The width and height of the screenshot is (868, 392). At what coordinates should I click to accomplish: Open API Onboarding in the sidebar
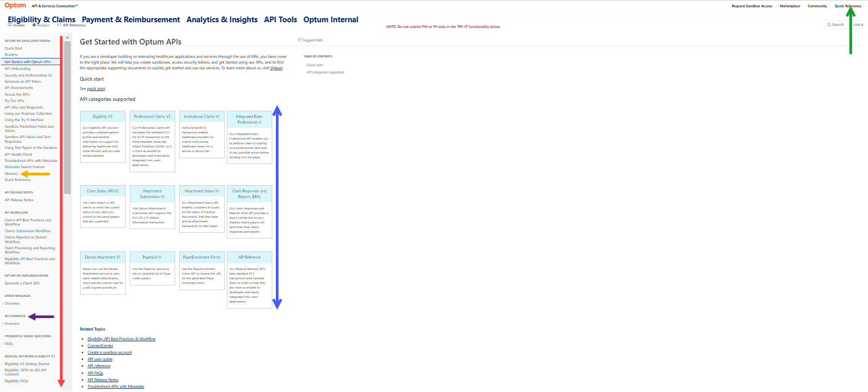(18, 69)
